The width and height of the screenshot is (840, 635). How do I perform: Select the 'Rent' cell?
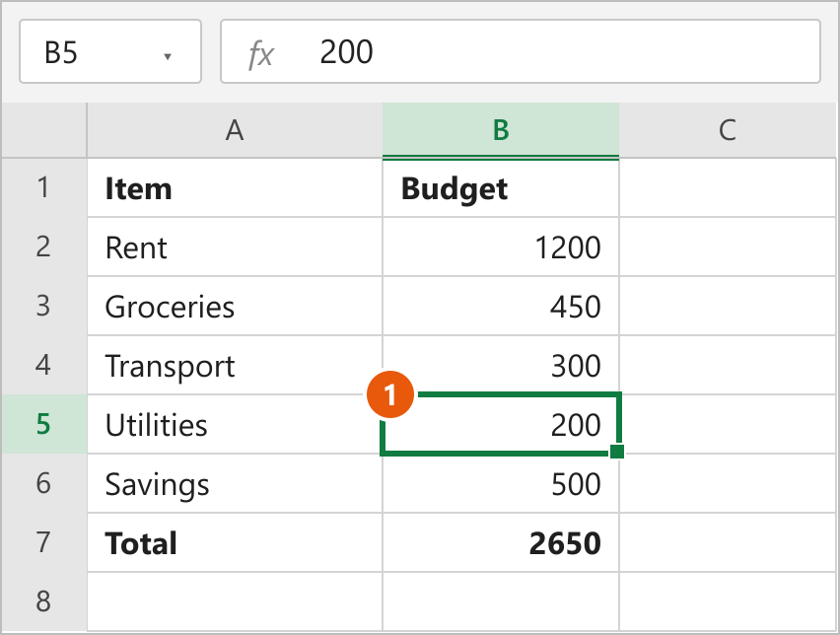[x=235, y=247]
